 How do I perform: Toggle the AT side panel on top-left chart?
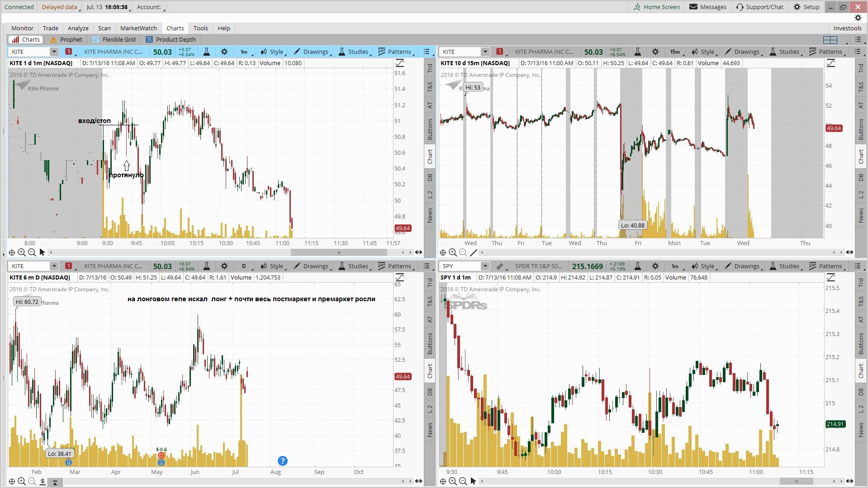click(x=430, y=105)
